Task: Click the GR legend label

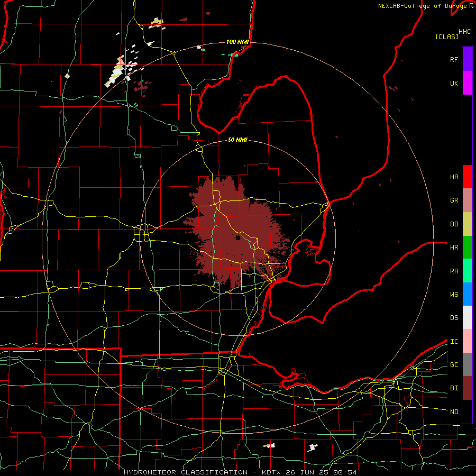Action: [454, 200]
